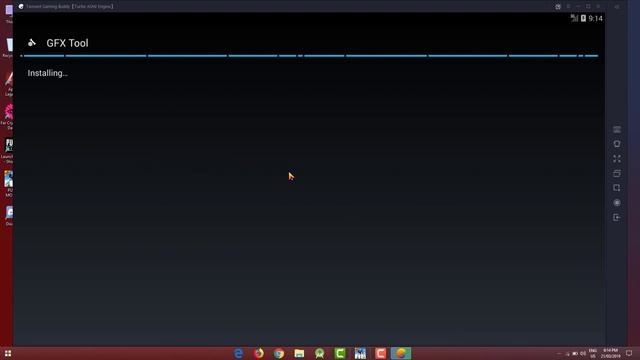The width and height of the screenshot is (640, 360).
Task: Start screen recording from sidebar
Action: (617, 203)
